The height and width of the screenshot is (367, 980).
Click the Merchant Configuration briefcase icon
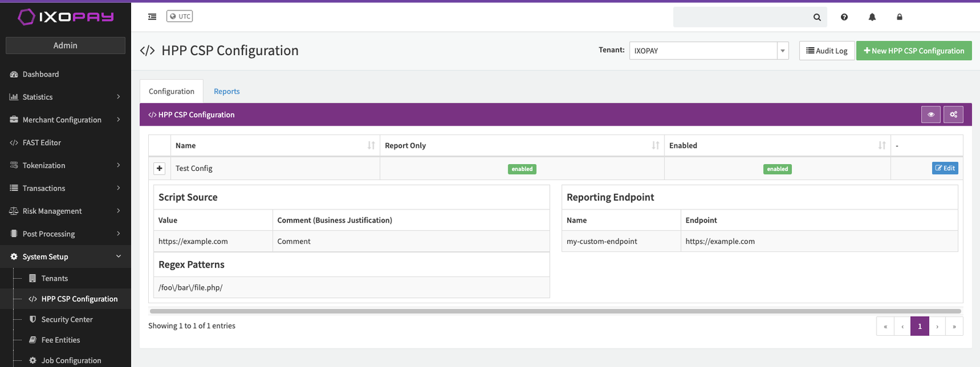point(14,119)
